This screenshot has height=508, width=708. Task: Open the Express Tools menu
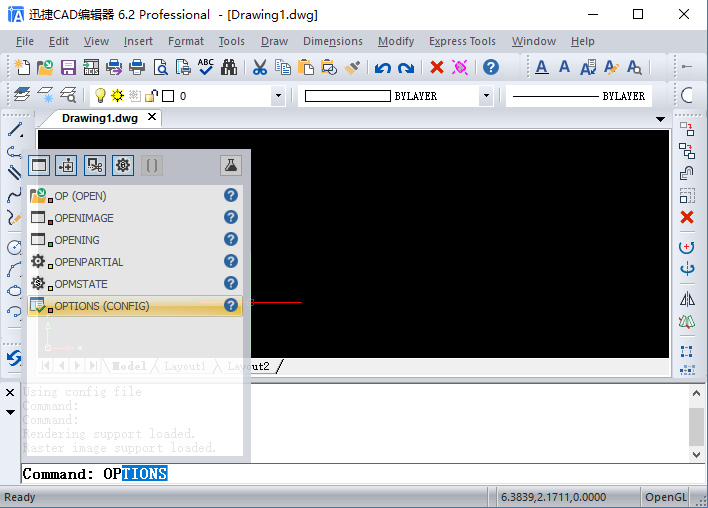462,41
